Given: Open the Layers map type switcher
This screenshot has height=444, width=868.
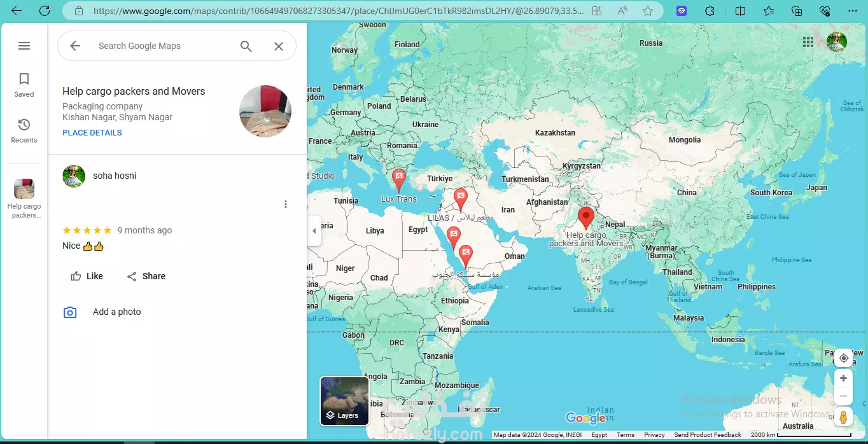Looking at the screenshot, I should 344,401.
